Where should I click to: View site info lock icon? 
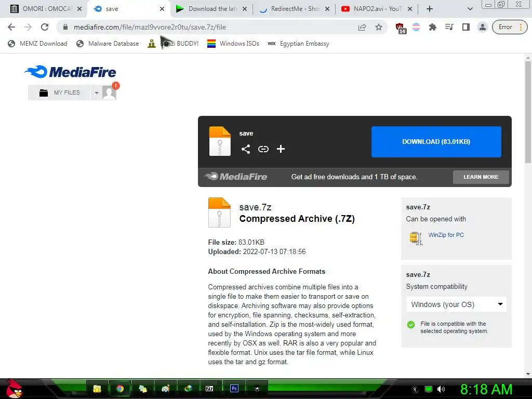(x=65, y=27)
